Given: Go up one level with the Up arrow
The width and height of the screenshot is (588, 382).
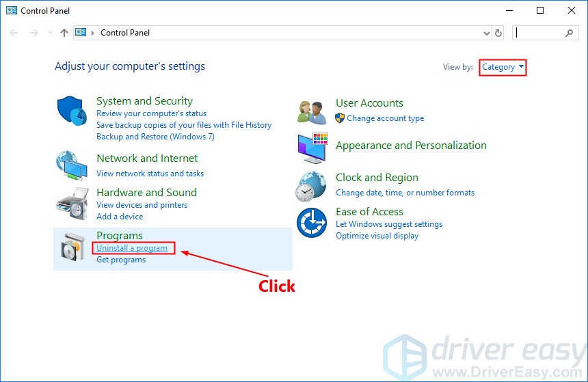Looking at the screenshot, I should click(64, 33).
